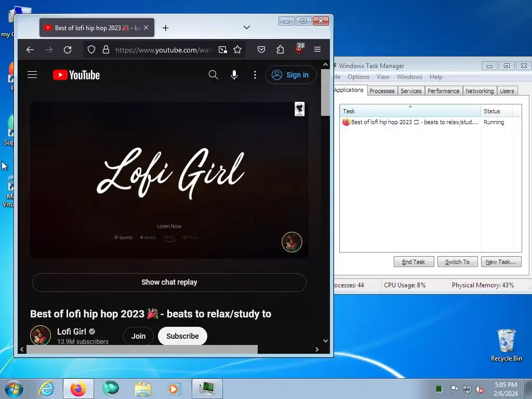Viewport: 532px width, 399px height.
Task: Click CPU Usage: 8% status text
Action: click(405, 285)
